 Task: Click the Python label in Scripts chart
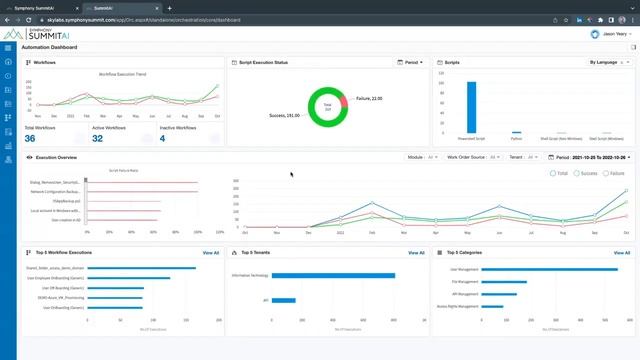point(516,139)
